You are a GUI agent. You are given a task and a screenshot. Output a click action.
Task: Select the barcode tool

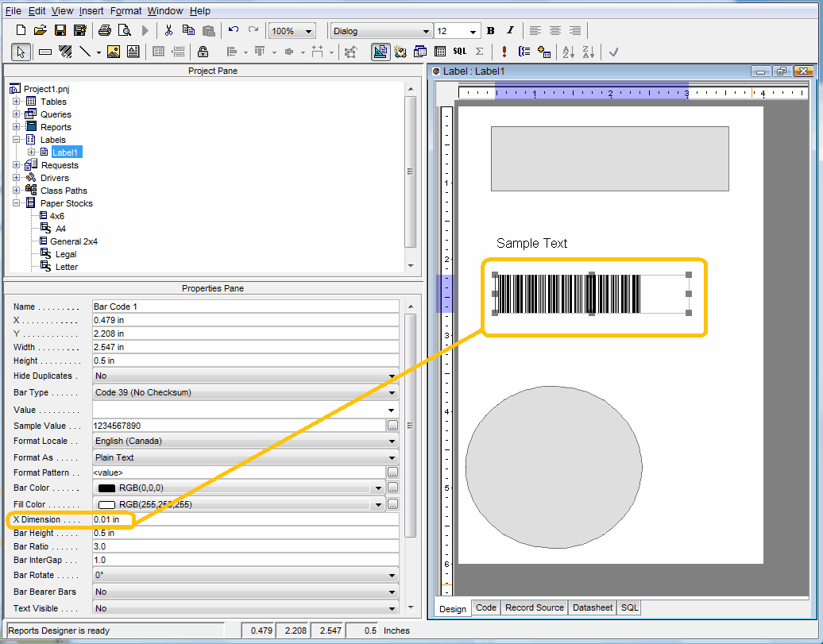(65, 52)
